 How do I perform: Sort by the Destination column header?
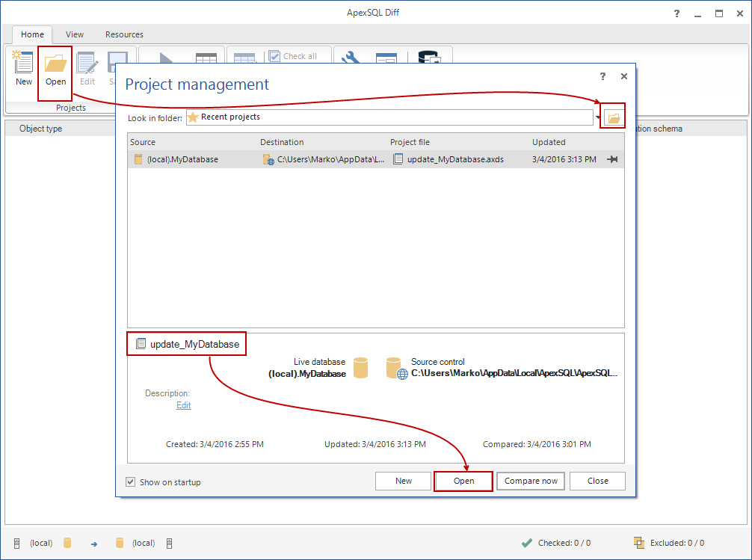(282, 142)
